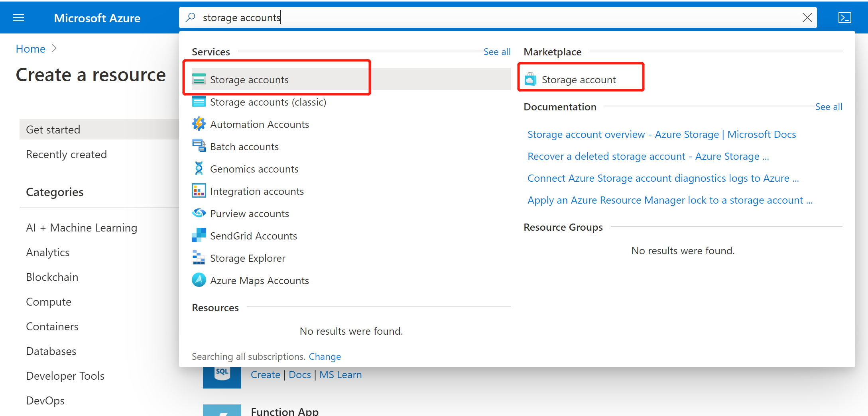Click the Marketplace Storage account bag icon
Viewport: 868px width, 416px height.
(530, 79)
